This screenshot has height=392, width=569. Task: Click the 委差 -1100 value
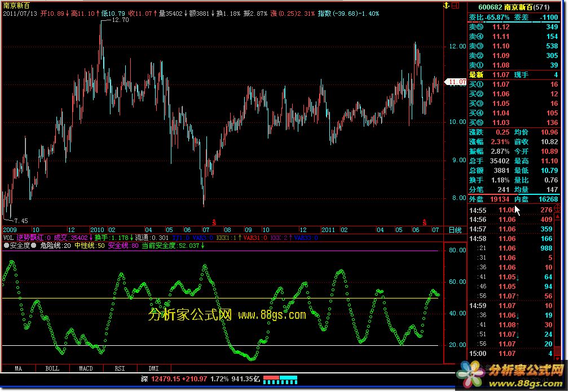point(549,17)
